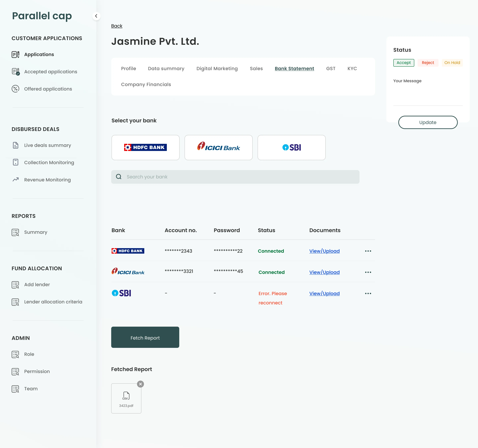Click the Add lender icon
This screenshot has width=478, height=448.
pos(15,285)
